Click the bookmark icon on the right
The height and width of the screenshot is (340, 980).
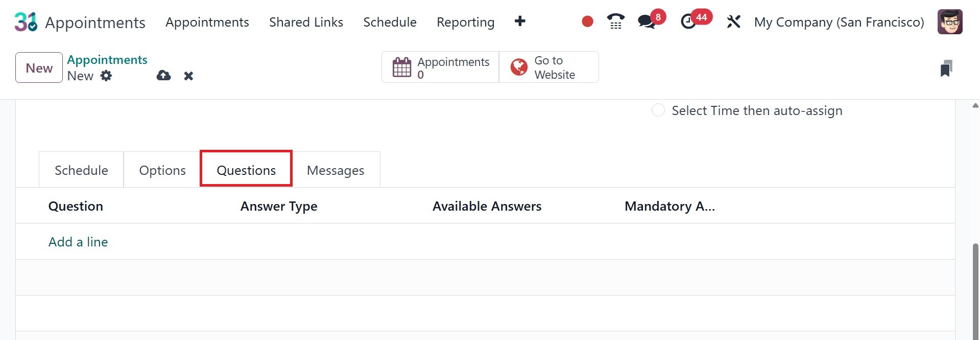[x=946, y=68]
